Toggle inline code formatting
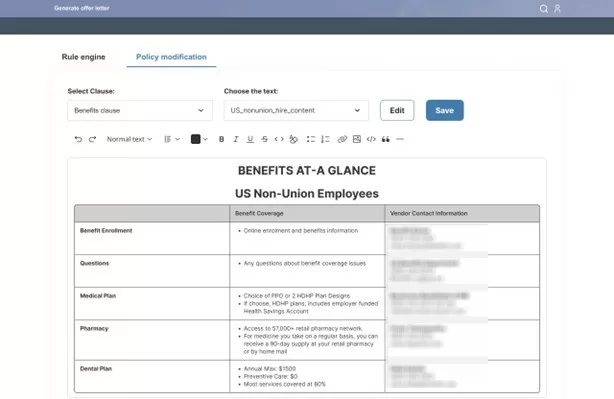 click(x=279, y=139)
